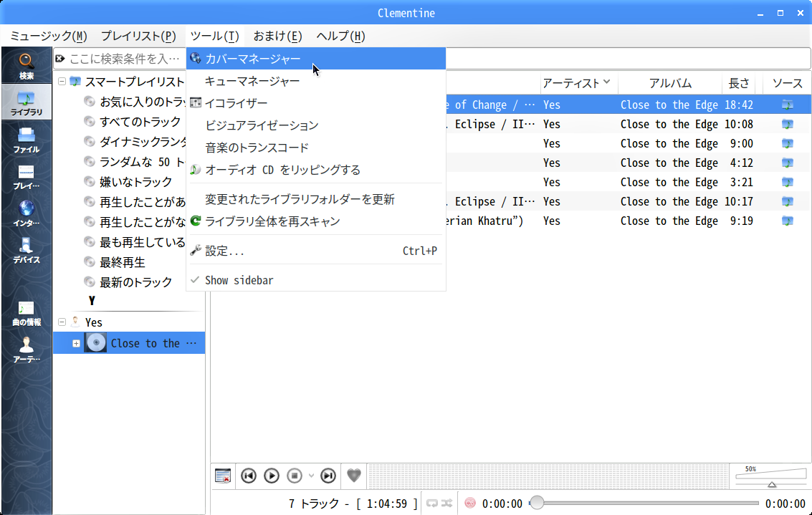The height and width of the screenshot is (515, 812).
Task: Sort by the ソース column header
Action: pyautogui.click(x=787, y=83)
